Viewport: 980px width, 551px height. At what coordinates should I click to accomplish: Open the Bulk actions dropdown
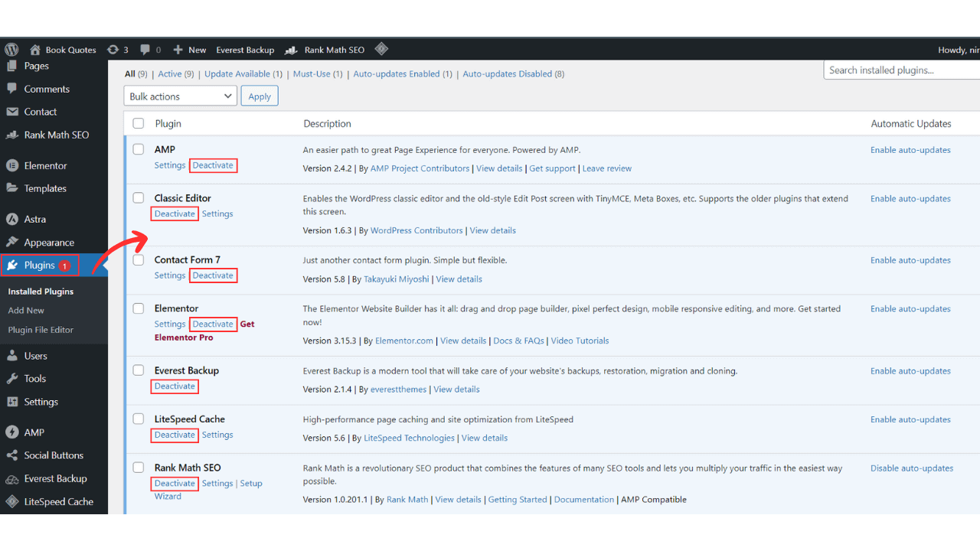coord(179,96)
